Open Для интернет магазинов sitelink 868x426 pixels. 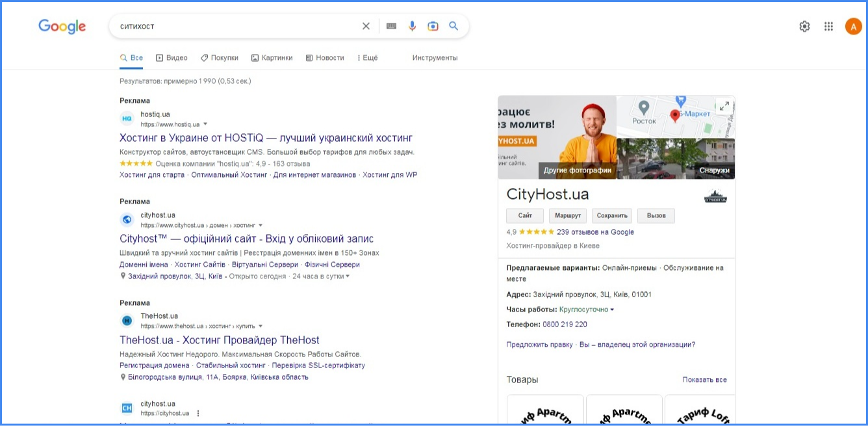314,175
